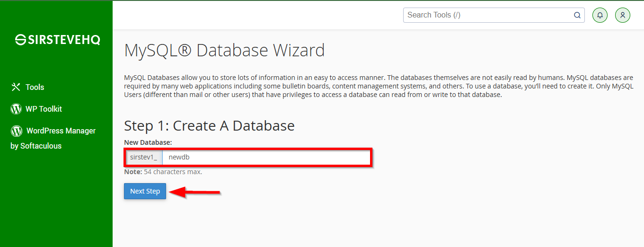Open WP Toolkit in the sidebar
This screenshot has height=247, width=644.
[36, 109]
